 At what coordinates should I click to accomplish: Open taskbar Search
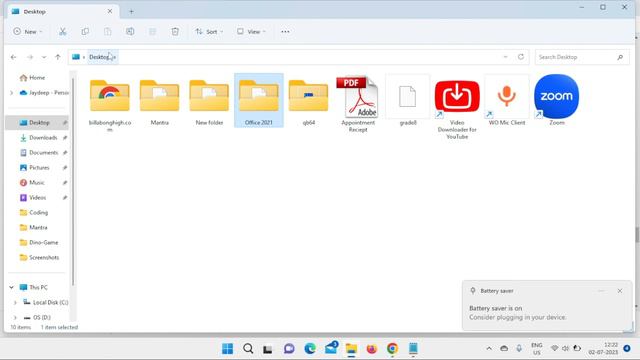[248, 349]
